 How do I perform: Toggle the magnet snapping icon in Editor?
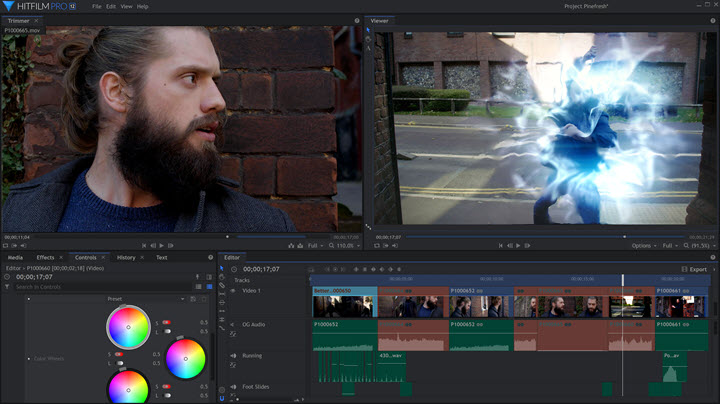coord(222,398)
